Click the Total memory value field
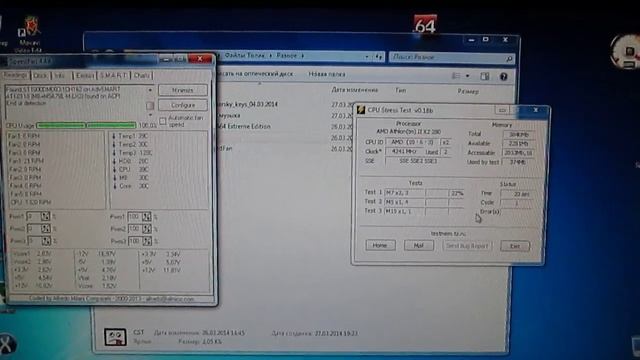The width and height of the screenshot is (640, 360). coord(518,134)
